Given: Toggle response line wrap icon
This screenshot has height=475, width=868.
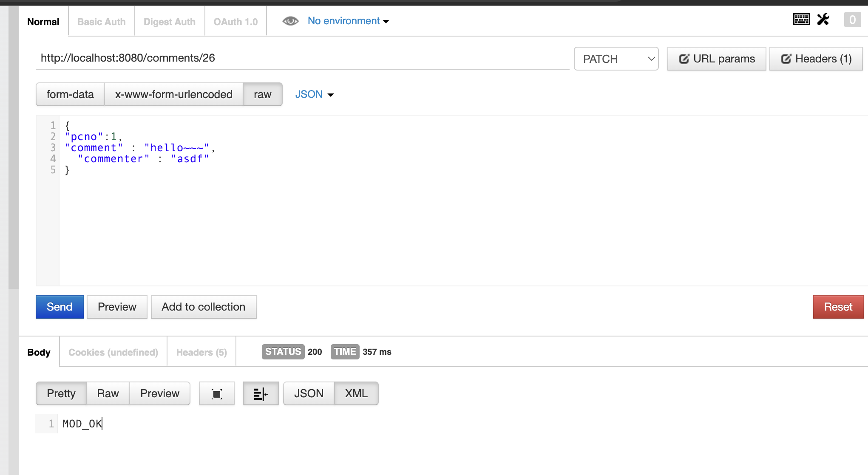Looking at the screenshot, I should [261, 394].
